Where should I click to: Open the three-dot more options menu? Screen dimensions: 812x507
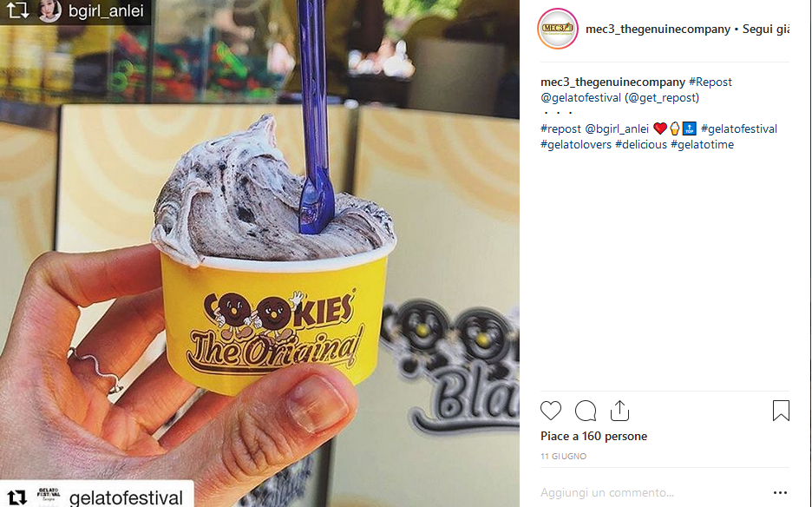coord(780,492)
